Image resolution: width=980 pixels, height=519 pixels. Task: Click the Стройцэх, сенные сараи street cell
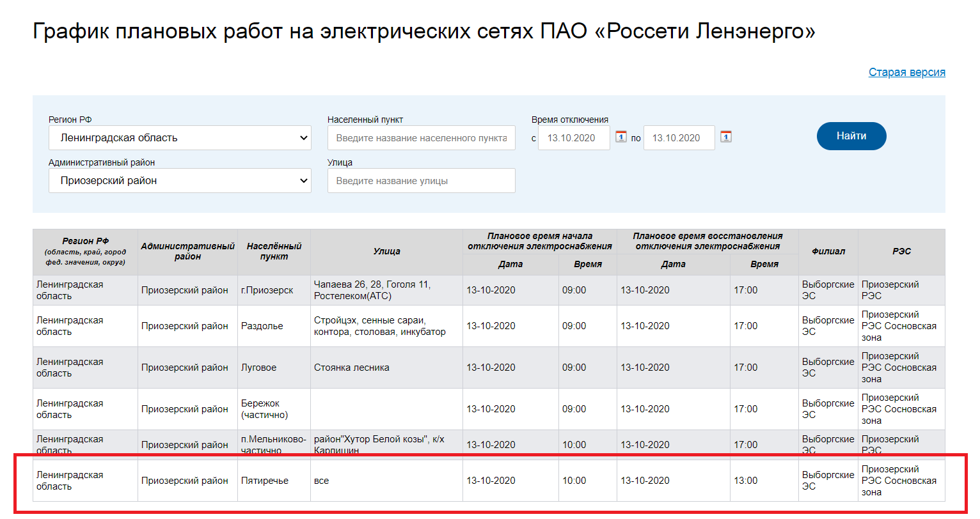[x=386, y=326]
